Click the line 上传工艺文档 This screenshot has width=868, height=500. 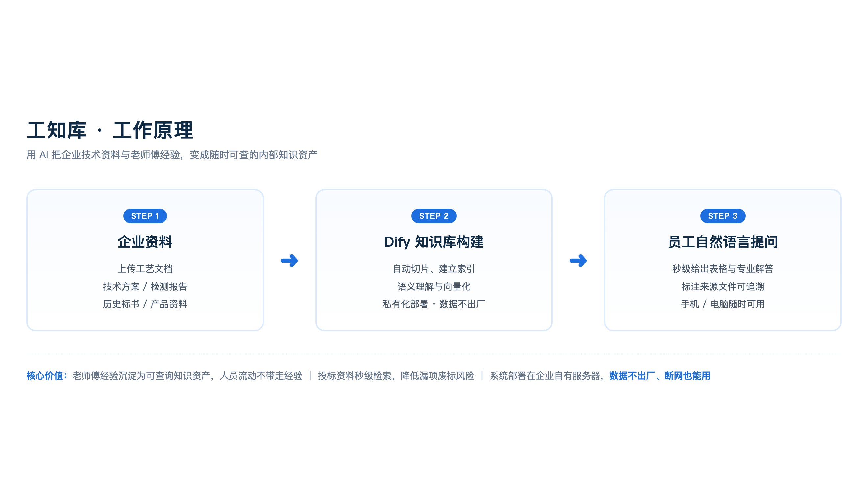pos(145,268)
